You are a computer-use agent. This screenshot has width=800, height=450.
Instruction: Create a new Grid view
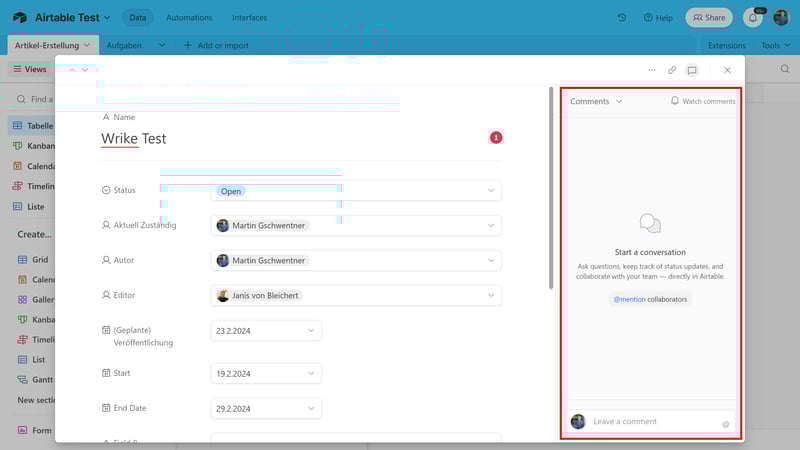coord(33,259)
